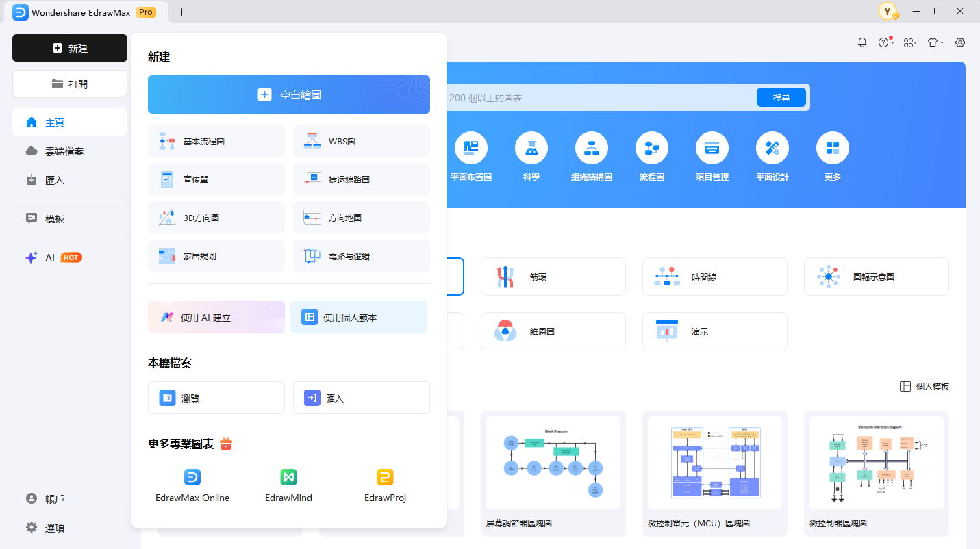
Task: Open the shirt-themed dropdown menu
Action: pyautogui.click(x=934, y=42)
